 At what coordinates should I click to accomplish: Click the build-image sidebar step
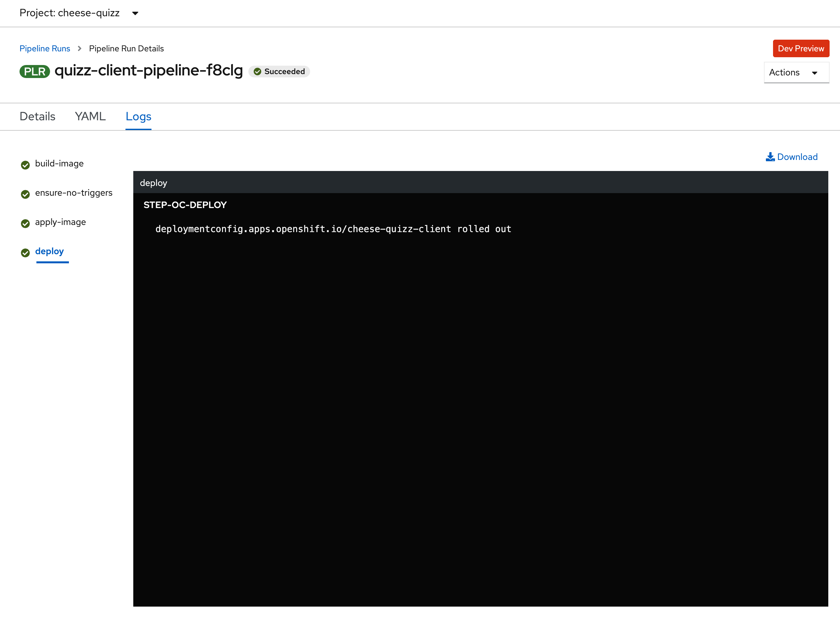pos(59,164)
